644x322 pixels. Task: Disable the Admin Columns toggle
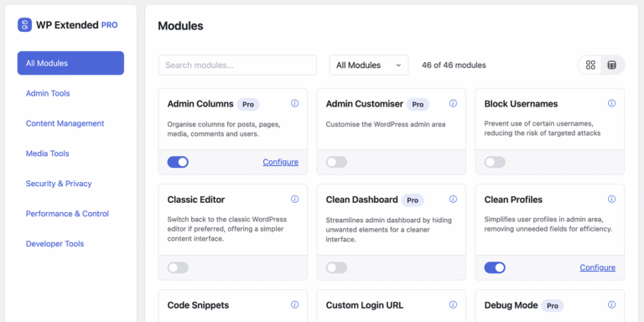tap(178, 162)
